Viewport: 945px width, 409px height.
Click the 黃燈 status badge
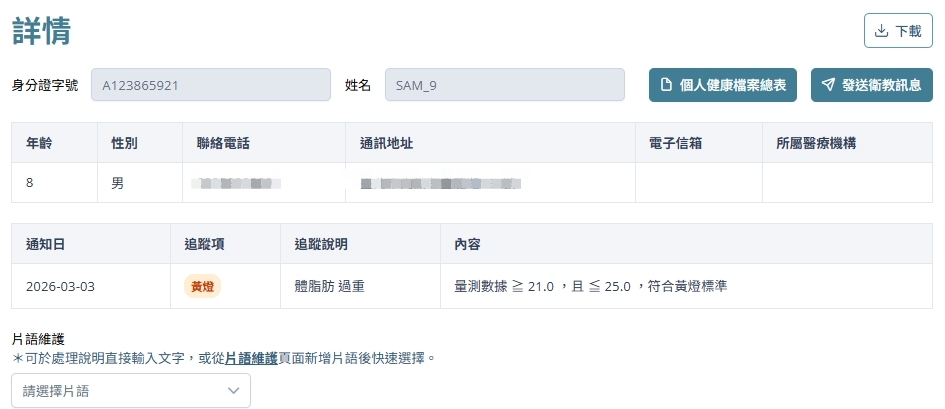(202, 287)
